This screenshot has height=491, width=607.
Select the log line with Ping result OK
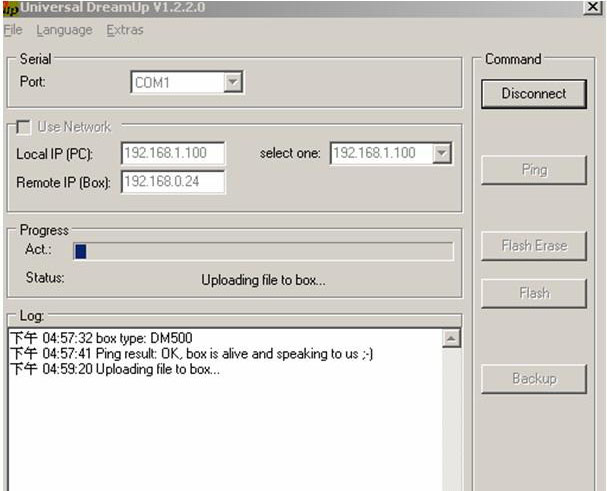pos(191,354)
